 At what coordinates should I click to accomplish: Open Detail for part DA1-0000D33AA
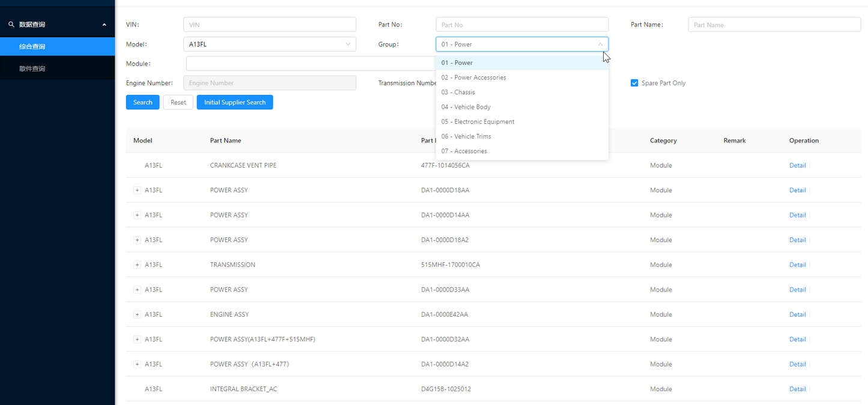(797, 290)
